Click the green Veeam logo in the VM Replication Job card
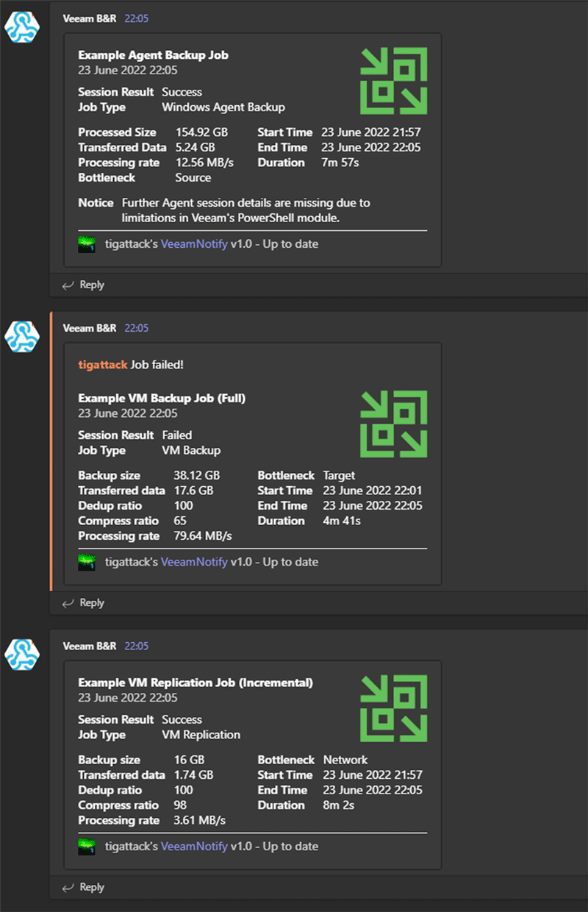 pos(393,709)
